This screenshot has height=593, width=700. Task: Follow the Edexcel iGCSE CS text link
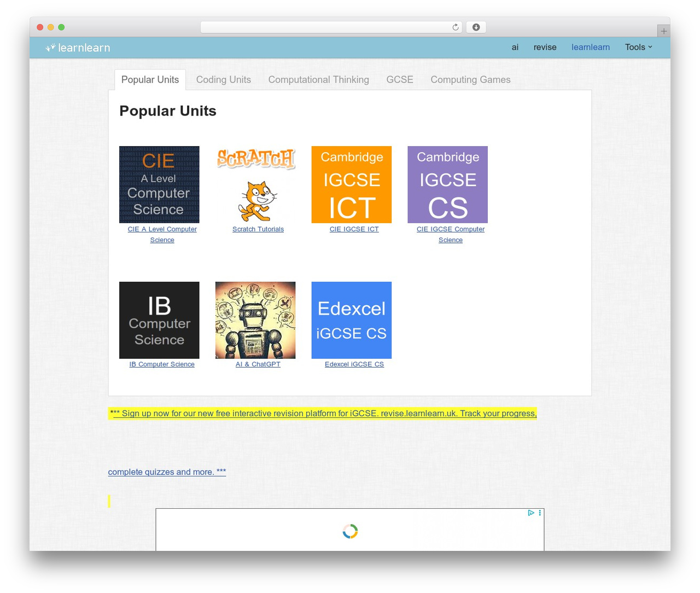click(354, 364)
